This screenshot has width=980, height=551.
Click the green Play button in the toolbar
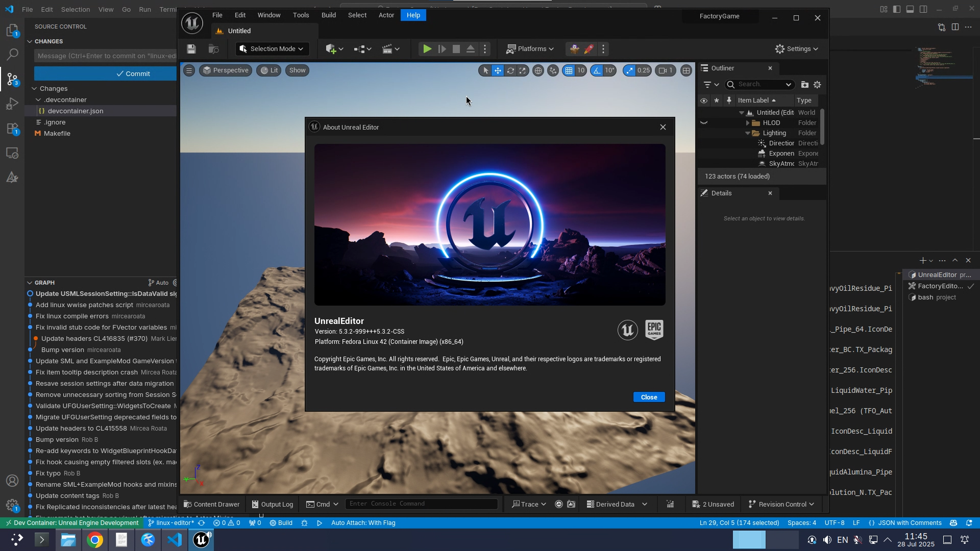coord(427,49)
